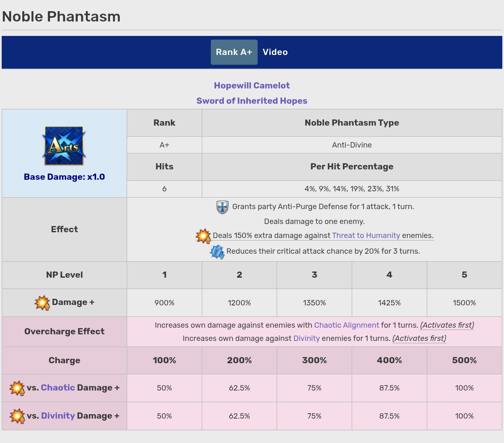Click the Chaotic link in the damage row header
Image resolution: width=504 pixels, height=443 pixels.
tap(58, 388)
